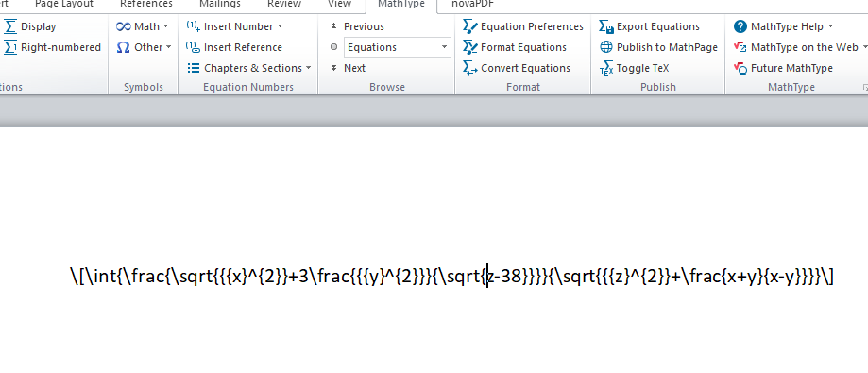Image resolution: width=868 pixels, height=373 pixels.
Task: Click the Toggle TeX icon
Action: pyautogui.click(x=606, y=68)
